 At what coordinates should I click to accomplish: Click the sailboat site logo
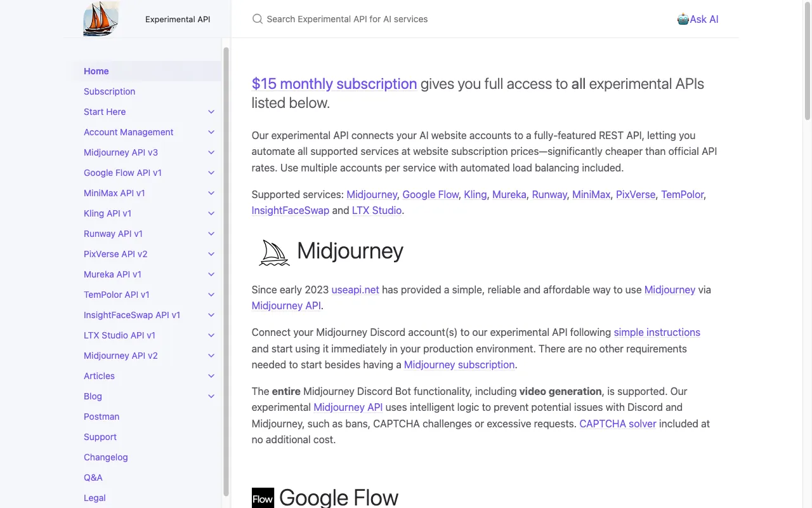click(x=101, y=18)
